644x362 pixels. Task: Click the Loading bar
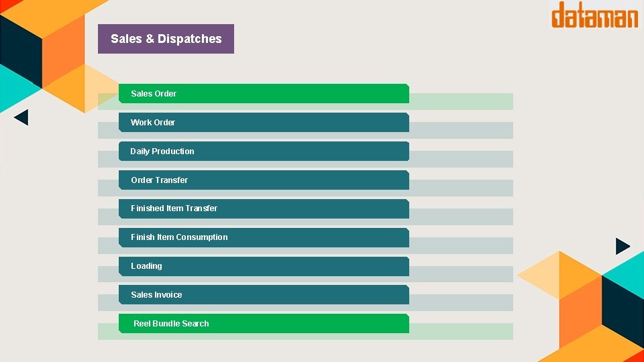click(264, 266)
